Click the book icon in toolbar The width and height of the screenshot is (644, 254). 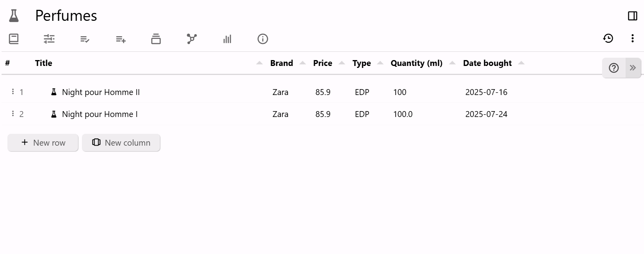pyautogui.click(x=14, y=39)
